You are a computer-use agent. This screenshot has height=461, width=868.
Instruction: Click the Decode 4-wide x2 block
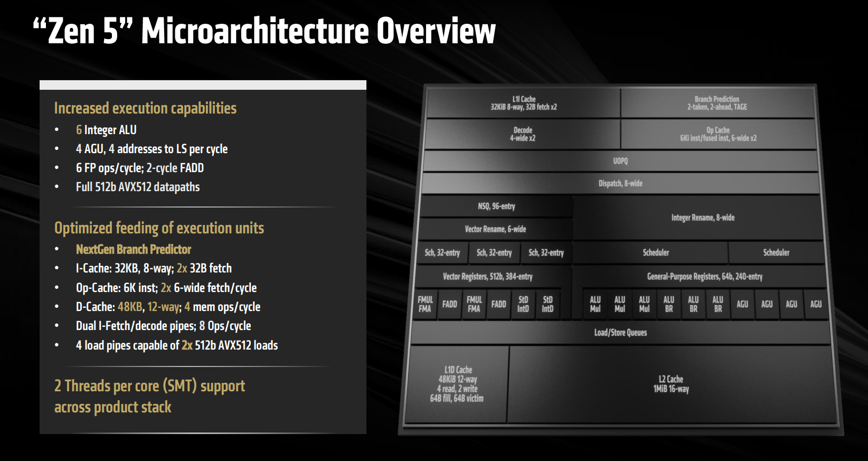(x=522, y=134)
